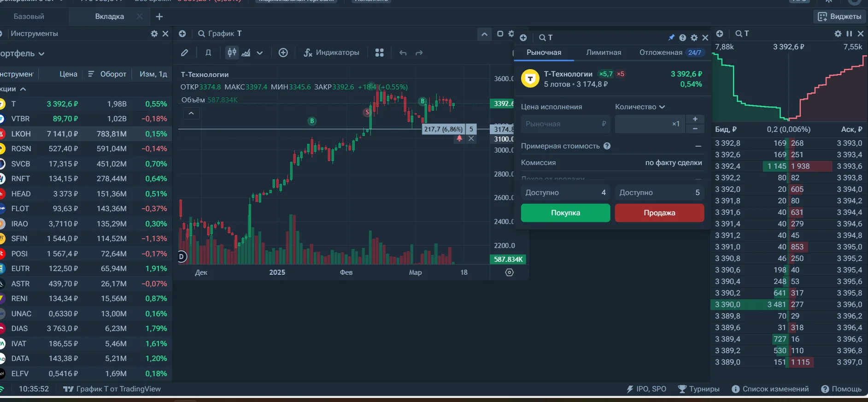
Task: Maximize the chart widget square icon
Action: coord(500,34)
